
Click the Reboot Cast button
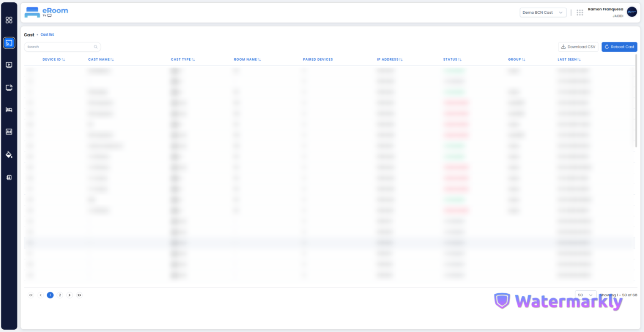point(619,47)
